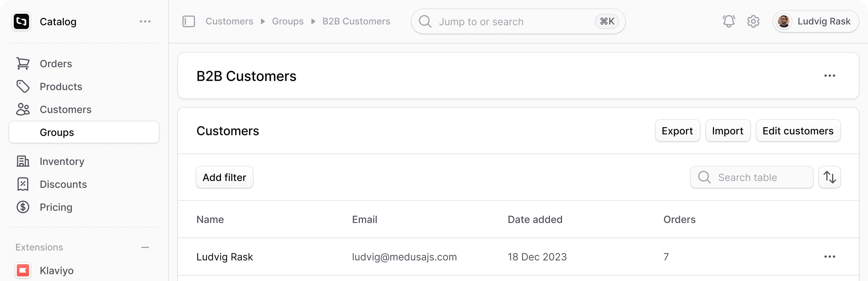Click the Products tag icon
Screen dimensions: 868x281
pos(23,87)
